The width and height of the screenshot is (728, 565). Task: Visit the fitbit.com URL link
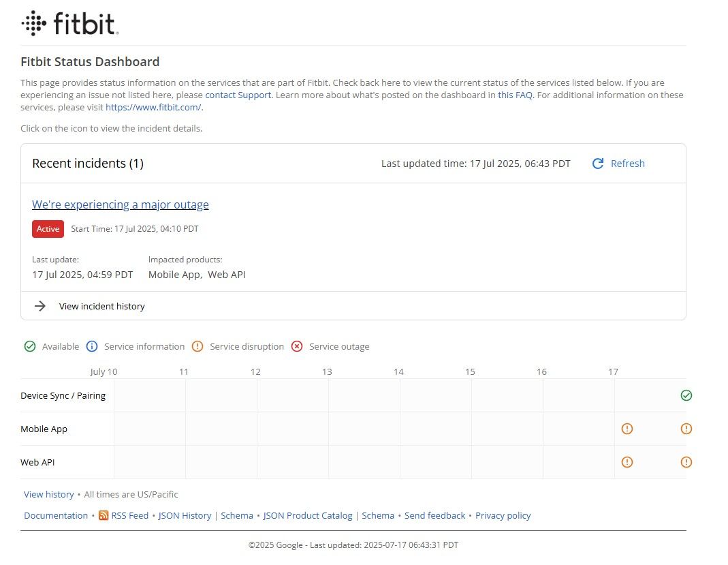tap(153, 108)
